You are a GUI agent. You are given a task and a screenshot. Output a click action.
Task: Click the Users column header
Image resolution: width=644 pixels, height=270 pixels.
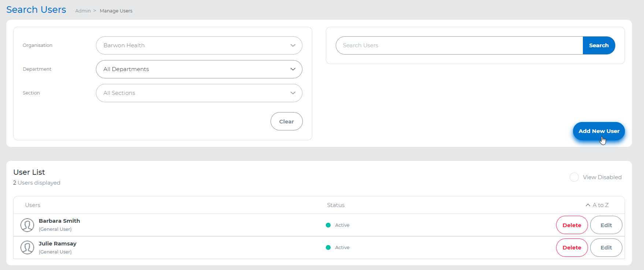pos(33,205)
